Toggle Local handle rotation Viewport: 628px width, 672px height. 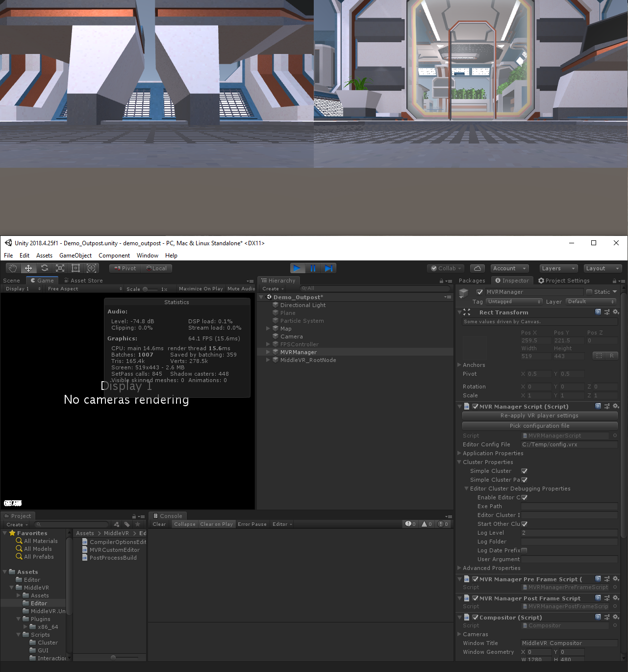pos(156,268)
